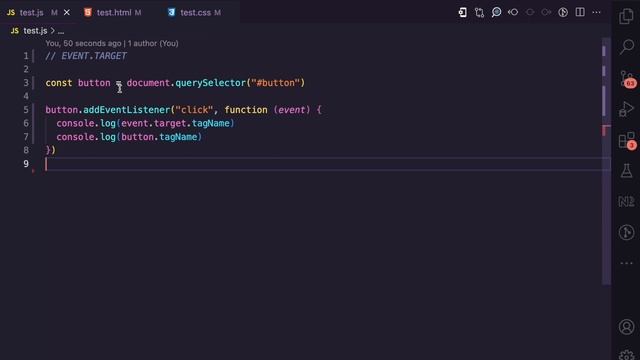Click the '// EVENT.TARGET' comment on line 1

point(86,56)
